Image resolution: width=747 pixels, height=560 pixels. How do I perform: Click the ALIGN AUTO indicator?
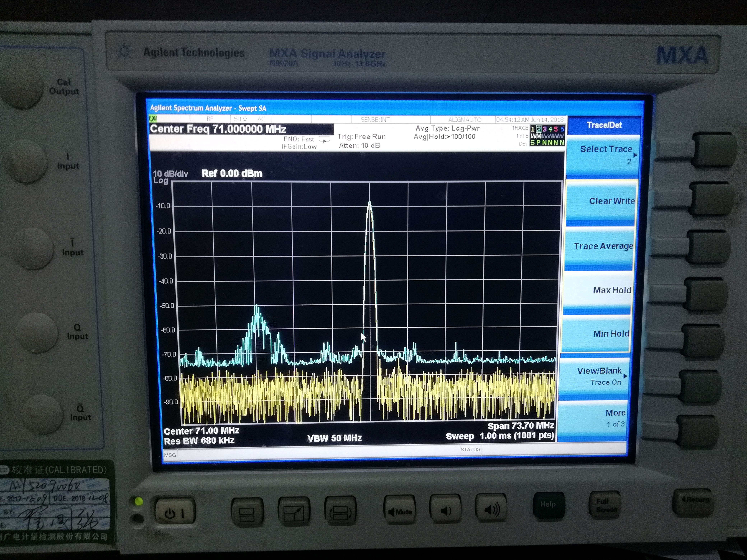pos(465,120)
